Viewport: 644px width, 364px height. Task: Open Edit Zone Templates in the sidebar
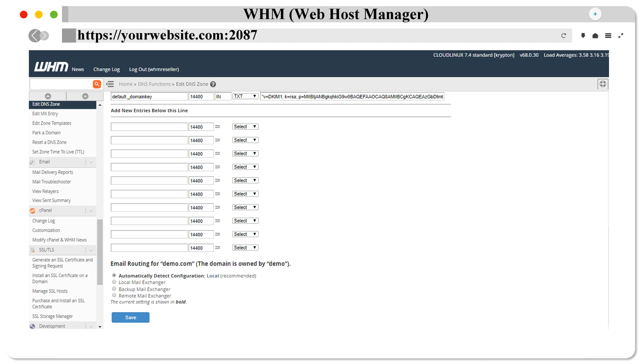pyautogui.click(x=52, y=123)
